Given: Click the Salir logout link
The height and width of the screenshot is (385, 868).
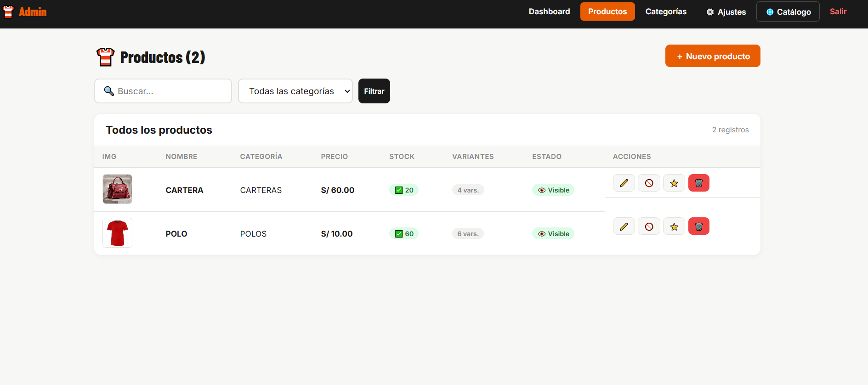Looking at the screenshot, I should tap(838, 11).
